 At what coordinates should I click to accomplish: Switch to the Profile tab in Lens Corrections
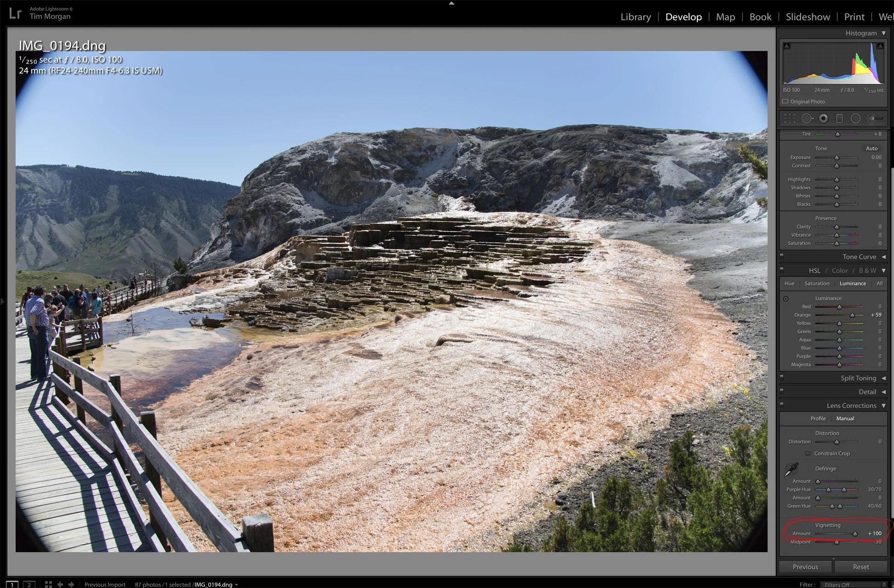(x=818, y=418)
